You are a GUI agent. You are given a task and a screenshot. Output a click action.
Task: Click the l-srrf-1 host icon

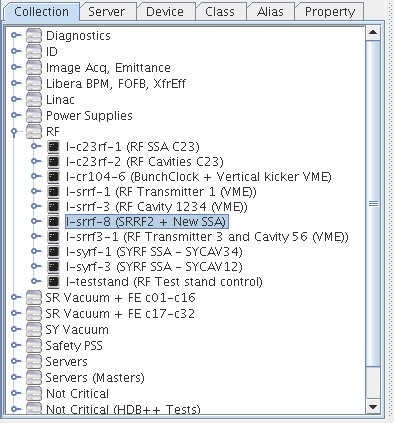53,191
